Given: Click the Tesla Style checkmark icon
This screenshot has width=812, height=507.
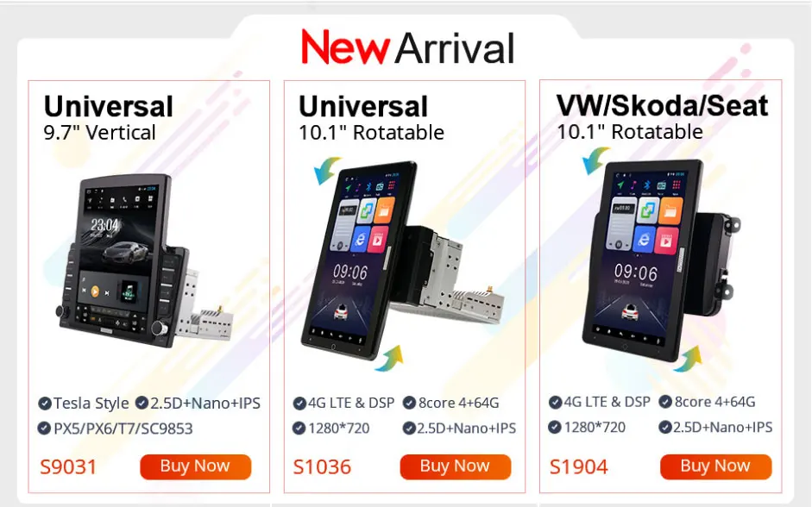Looking at the screenshot, I should tap(45, 403).
